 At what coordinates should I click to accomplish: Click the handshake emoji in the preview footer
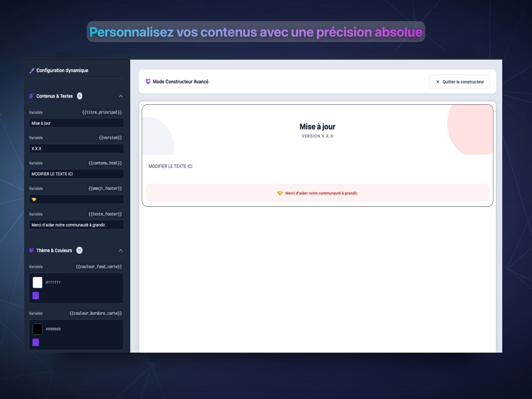point(280,193)
